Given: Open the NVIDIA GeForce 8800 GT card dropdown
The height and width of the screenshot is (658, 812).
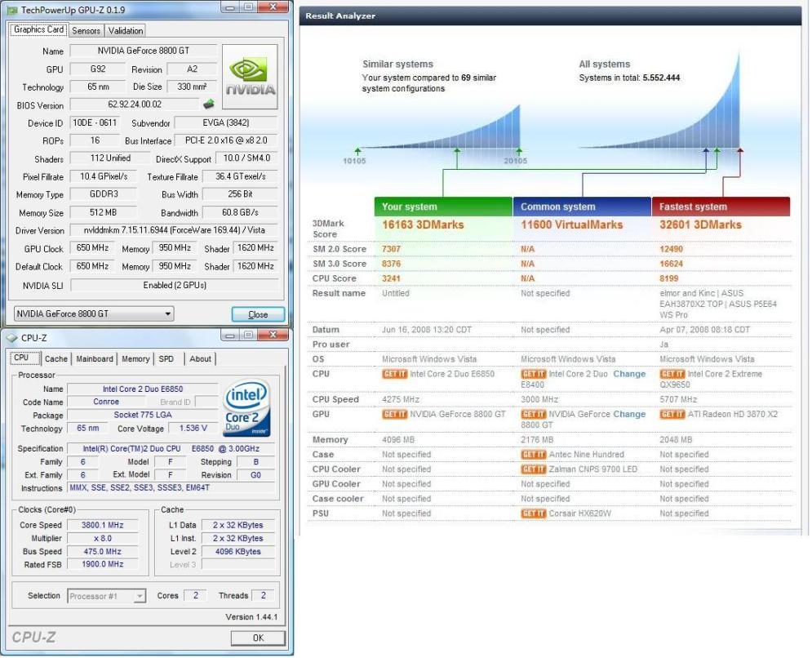Looking at the screenshot, I should point(94,313).
